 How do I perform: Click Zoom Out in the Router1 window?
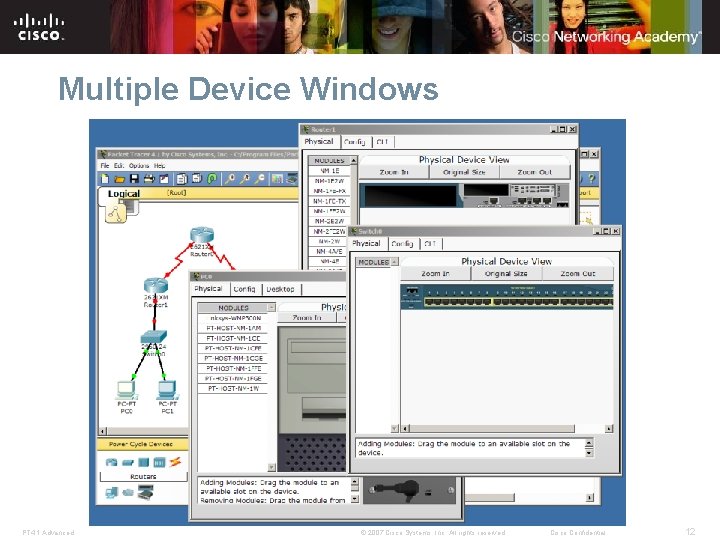[x=534, y=172]
